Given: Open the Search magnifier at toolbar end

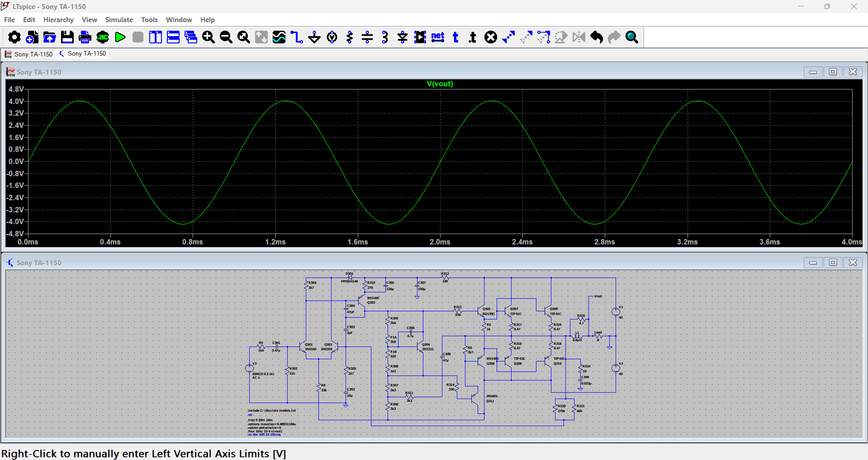Looking at the screenshot, I should pyautogui.click(x=632, y=37).
